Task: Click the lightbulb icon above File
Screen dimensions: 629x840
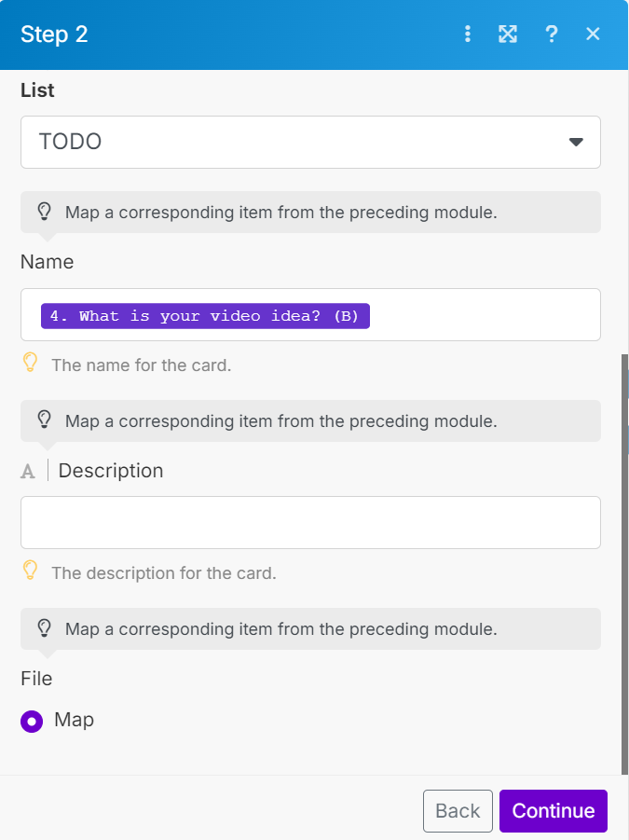Action: [44, 628]
